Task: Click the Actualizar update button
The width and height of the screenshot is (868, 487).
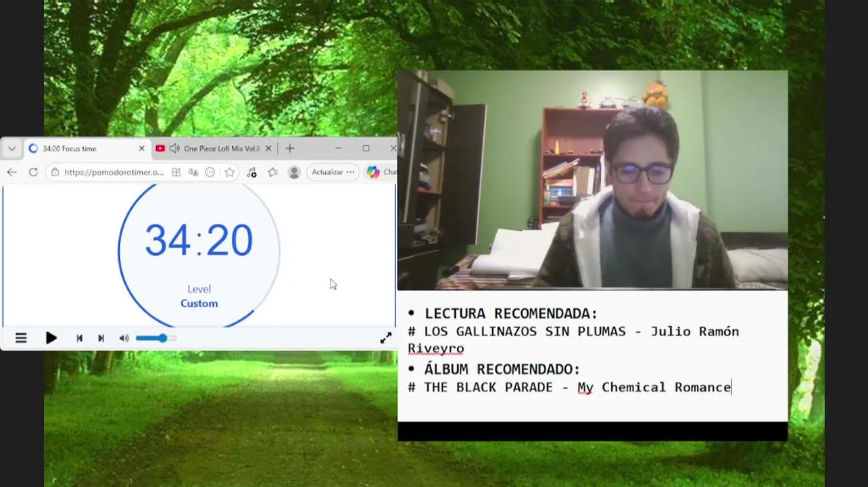Action: [333, 172]
